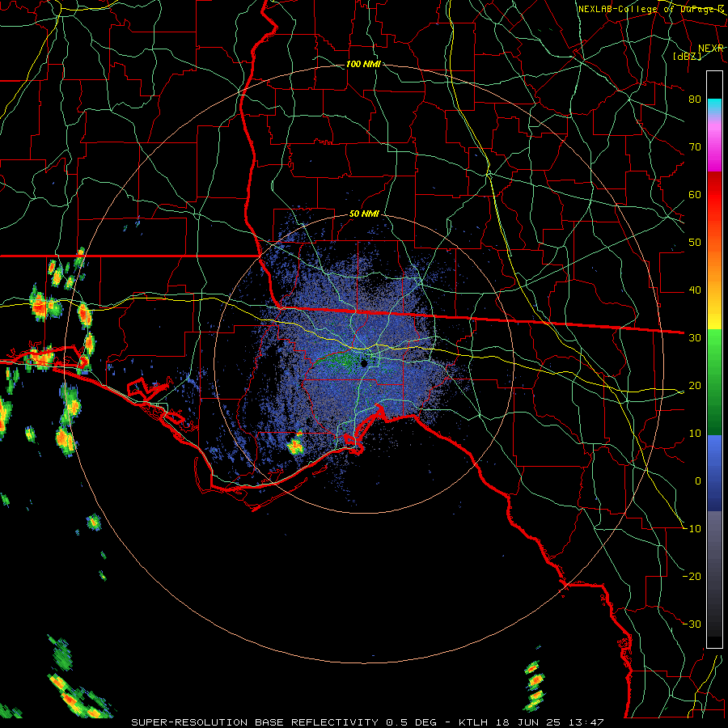Screen dimensions: 728x728
Task: Click the blue band of the reflectivity color bar
Action: (x=714, y=473)
